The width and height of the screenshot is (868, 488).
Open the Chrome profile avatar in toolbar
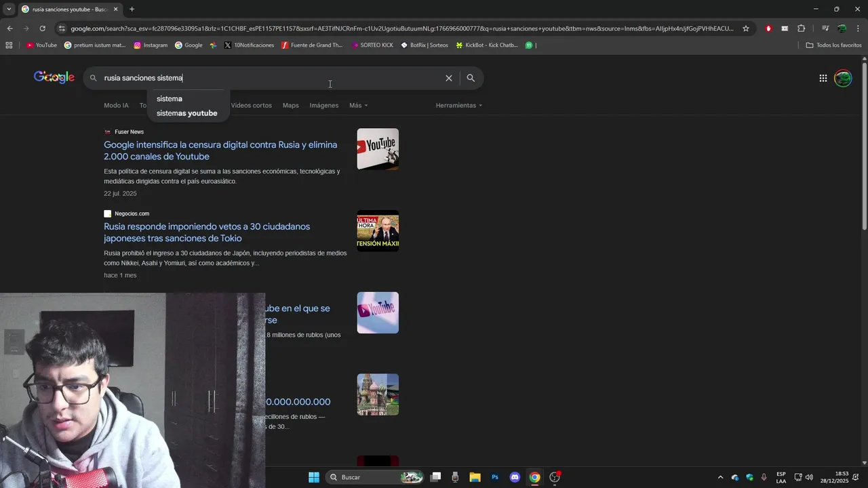pyautogui.click(x=842, y=28)
